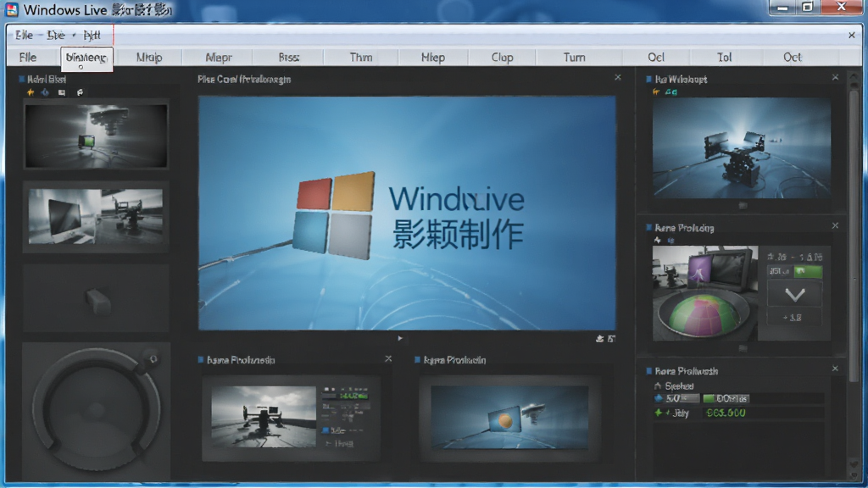This screenshot has height=488, width=868.
Task: Click the blue diamond icon beside the 50 value
Action: pos(658,398)
